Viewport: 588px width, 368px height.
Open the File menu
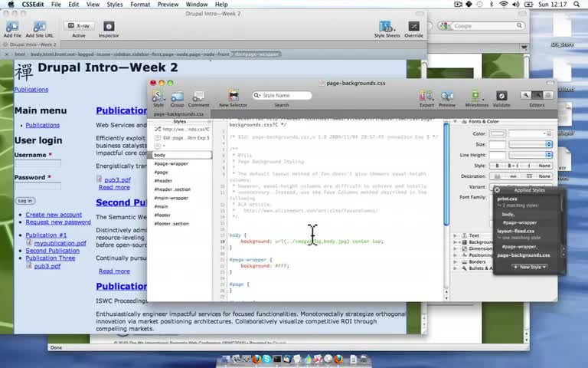pyautogui.click(x=56, y=5)
